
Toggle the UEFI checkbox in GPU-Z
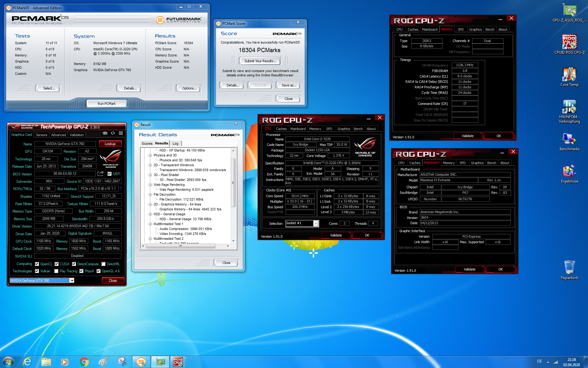coord(109,174)
